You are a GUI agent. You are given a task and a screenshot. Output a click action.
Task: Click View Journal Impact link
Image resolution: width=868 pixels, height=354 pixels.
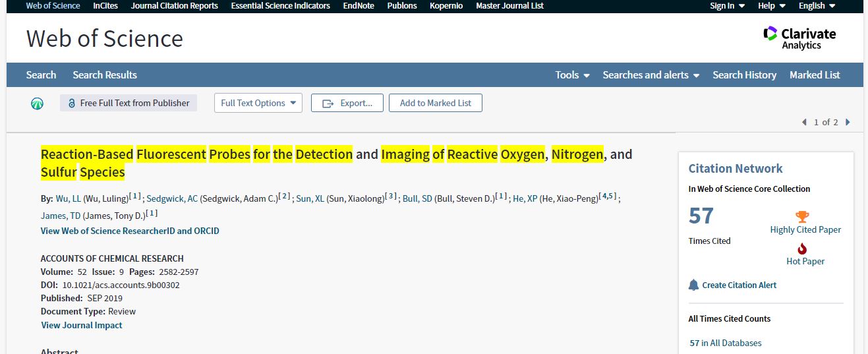[82, 325]
